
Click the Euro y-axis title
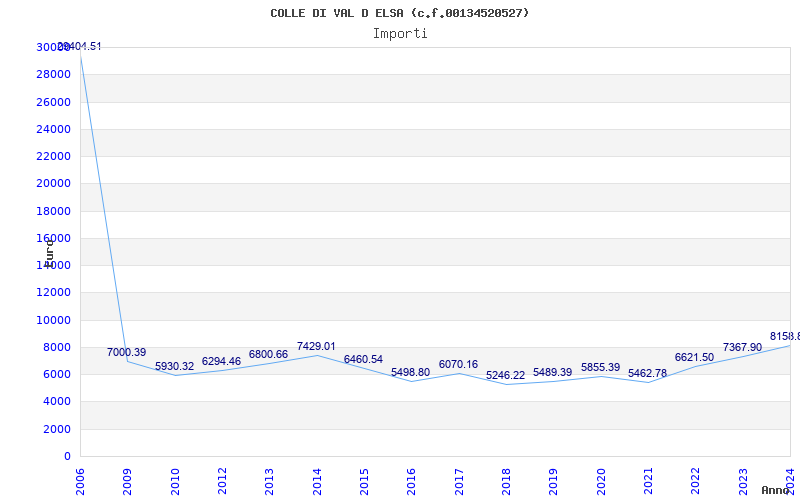coord(49,253)
